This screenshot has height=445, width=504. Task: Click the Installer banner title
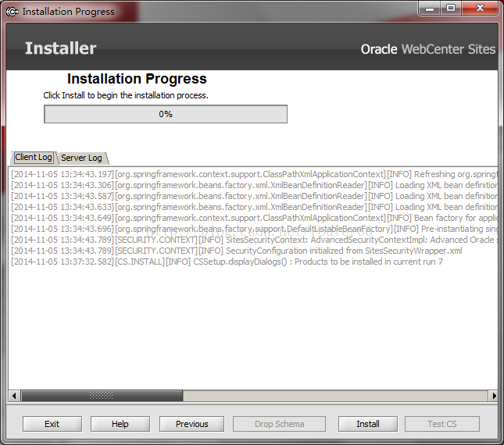[x=61, y=48]
